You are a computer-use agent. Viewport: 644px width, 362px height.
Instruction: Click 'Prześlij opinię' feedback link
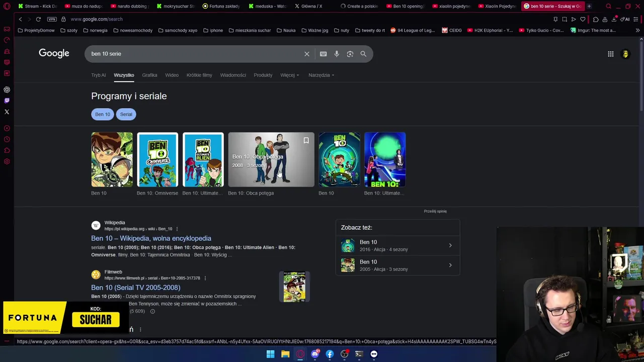(435, 211)
